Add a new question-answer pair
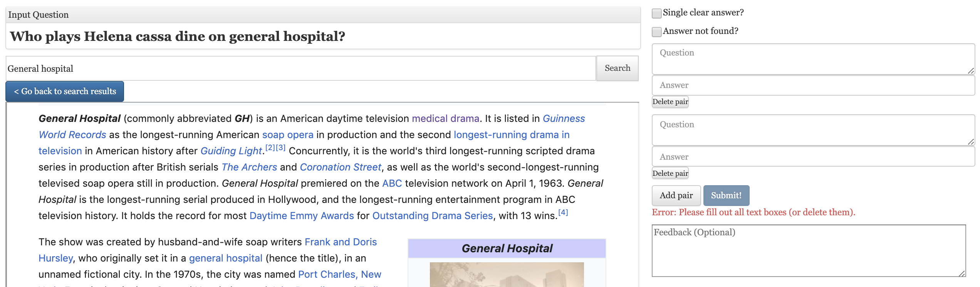This screenshot has height=287, width=980. tap(676, 196)
